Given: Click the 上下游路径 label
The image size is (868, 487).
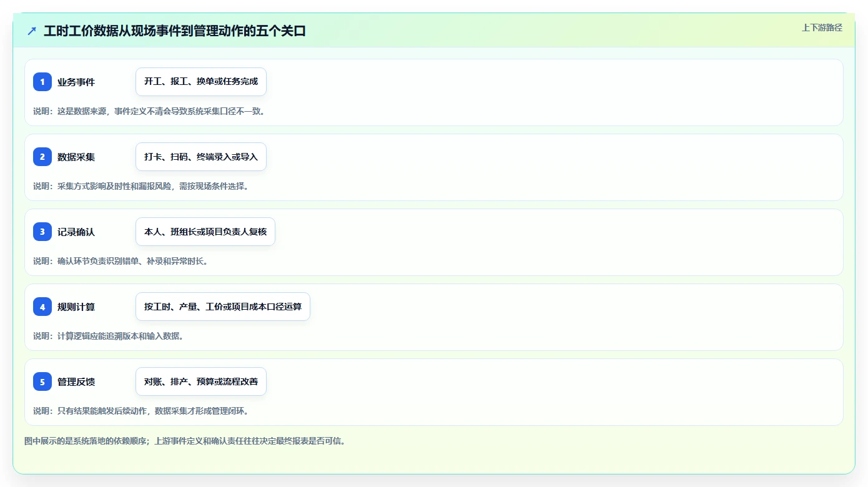Looking at the screenshot, I should point(822,27).
